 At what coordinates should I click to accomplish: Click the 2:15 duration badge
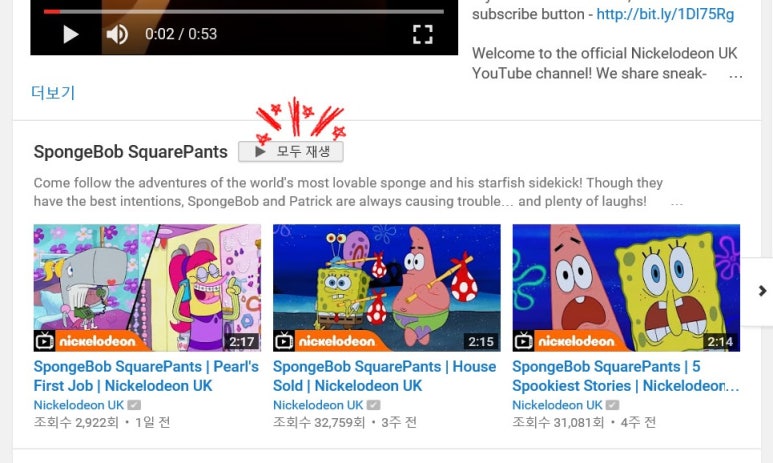[481, 342]
